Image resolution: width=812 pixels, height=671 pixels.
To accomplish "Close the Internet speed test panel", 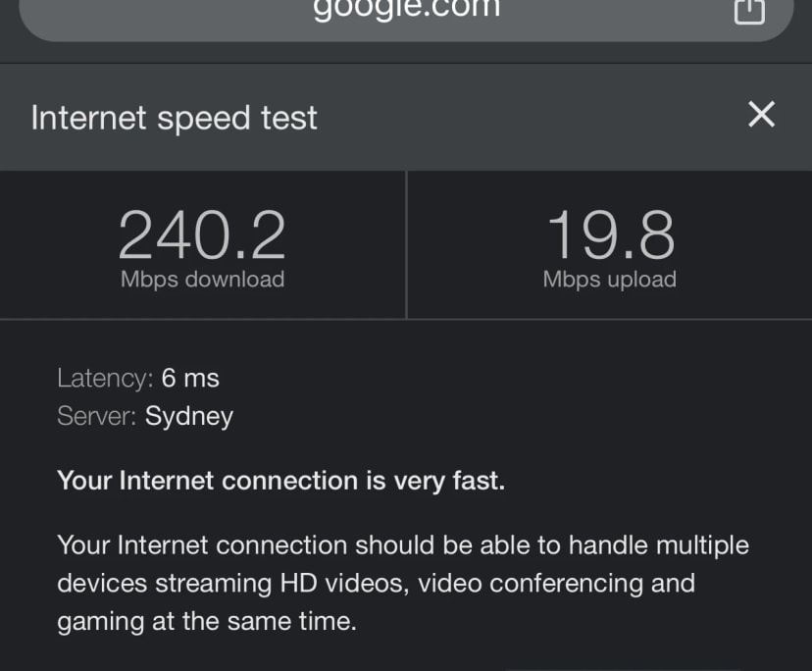I will [761, 115].
